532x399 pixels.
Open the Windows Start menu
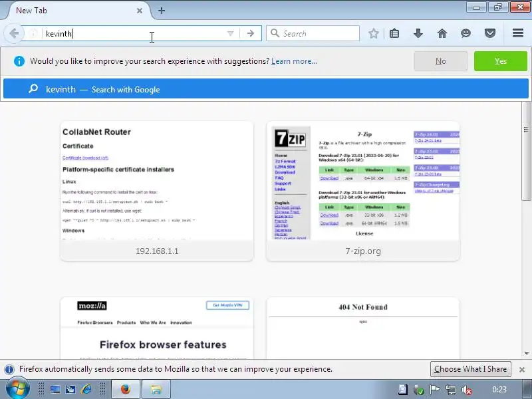(x=17, y=390)
